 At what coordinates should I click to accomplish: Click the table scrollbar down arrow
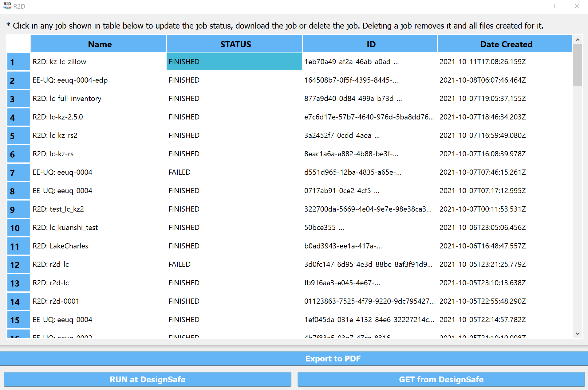(x=578, y=333)
